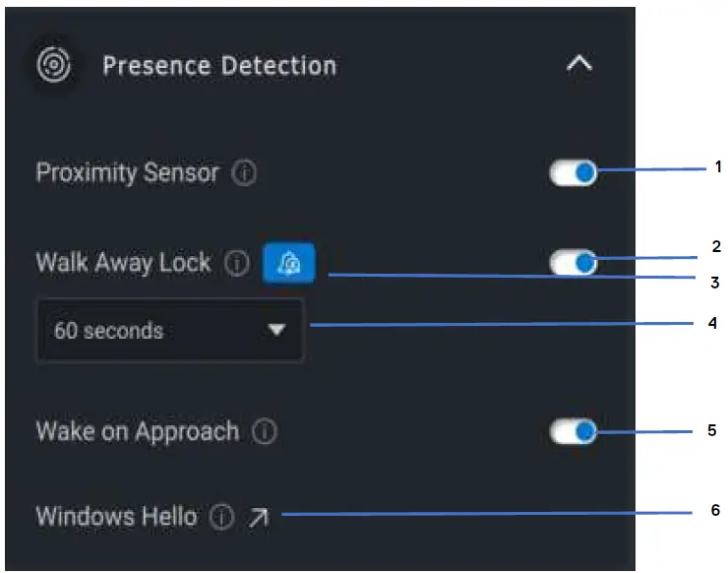Select the Proximity Sensor label

click(x=127, y=173)
